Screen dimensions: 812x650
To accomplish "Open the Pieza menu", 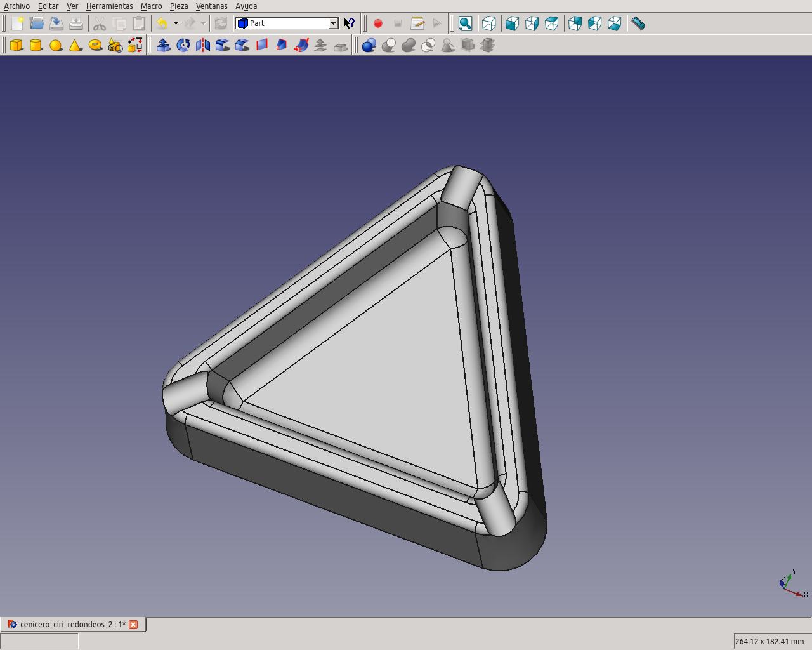I will click(179, 6).
